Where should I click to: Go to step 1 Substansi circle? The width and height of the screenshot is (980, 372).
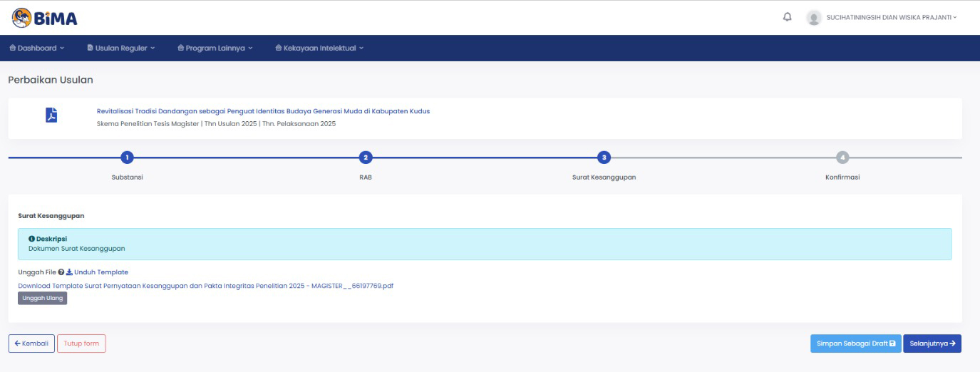click(x=127, y=157)
